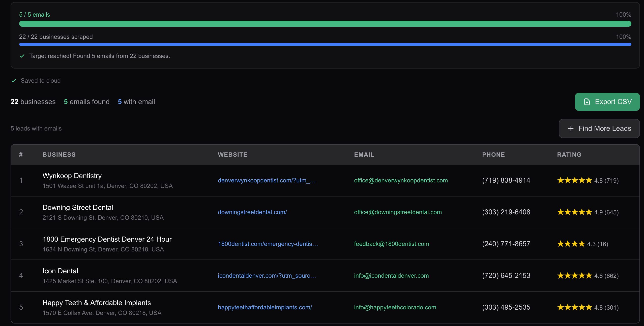Screen dimensions: 644x326
Task: Switch to the EMAIL column header
Action: pyautogui.click(x=364, y=154)
